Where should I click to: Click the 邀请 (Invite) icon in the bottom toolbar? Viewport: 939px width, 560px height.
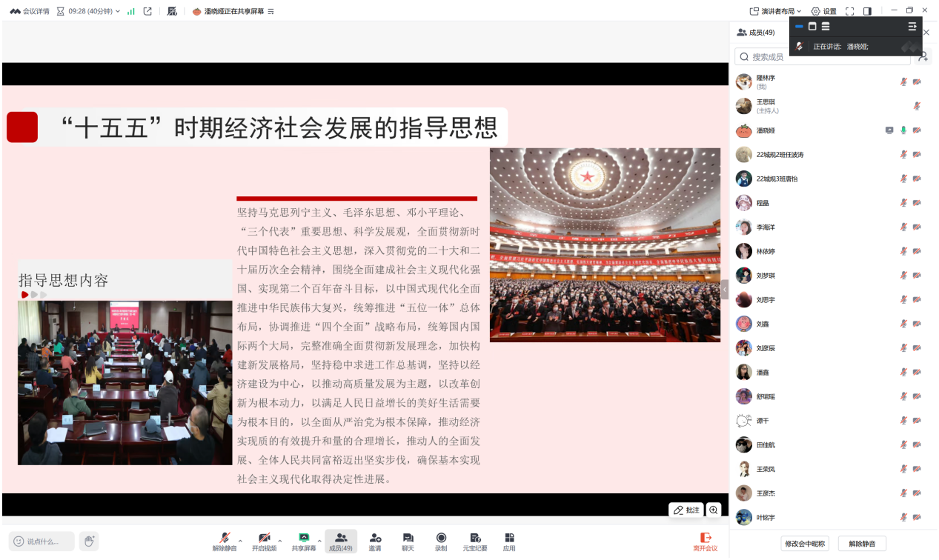(375, 541)
